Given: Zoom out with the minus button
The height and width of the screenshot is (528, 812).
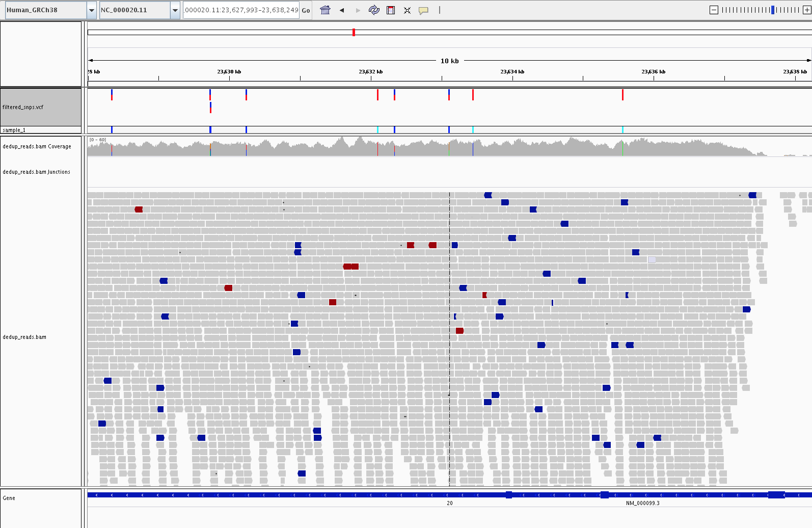Looking at the screenshot, I should [714, 10].
